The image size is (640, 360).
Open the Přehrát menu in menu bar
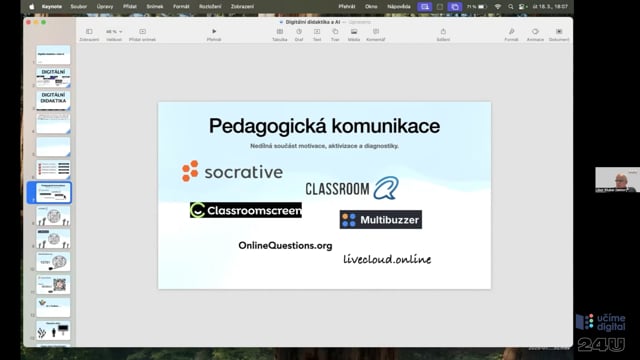[347, 7]
